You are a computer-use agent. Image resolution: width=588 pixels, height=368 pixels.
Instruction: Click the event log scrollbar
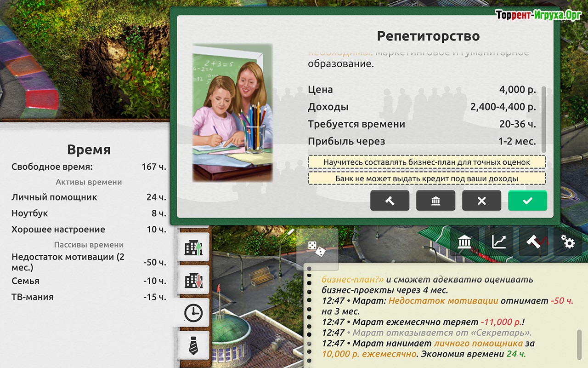[x=579, y=343]
